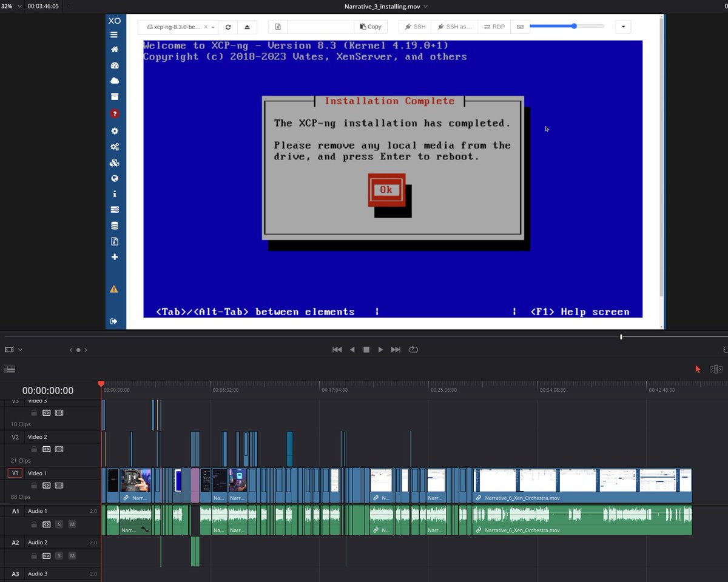Click the SSH as… button
Image resolution: width=728 pixels, height=582 pixels.
coord(454,27)
